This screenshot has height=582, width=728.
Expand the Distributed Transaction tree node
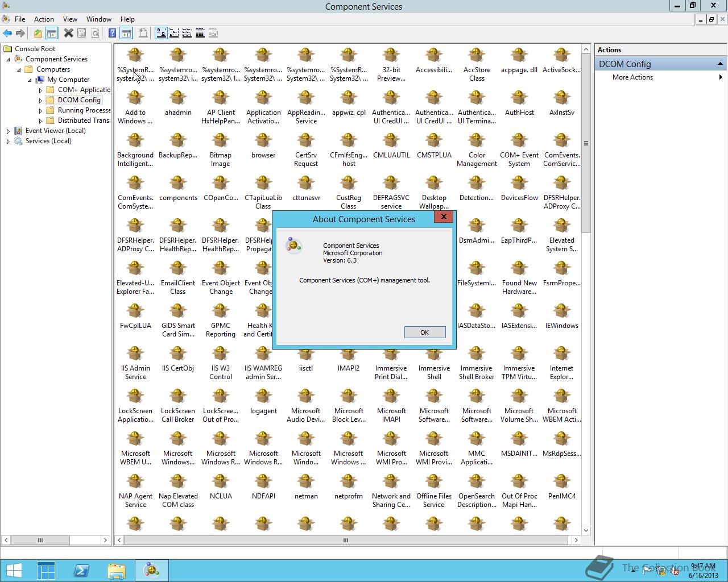point(40,120)
